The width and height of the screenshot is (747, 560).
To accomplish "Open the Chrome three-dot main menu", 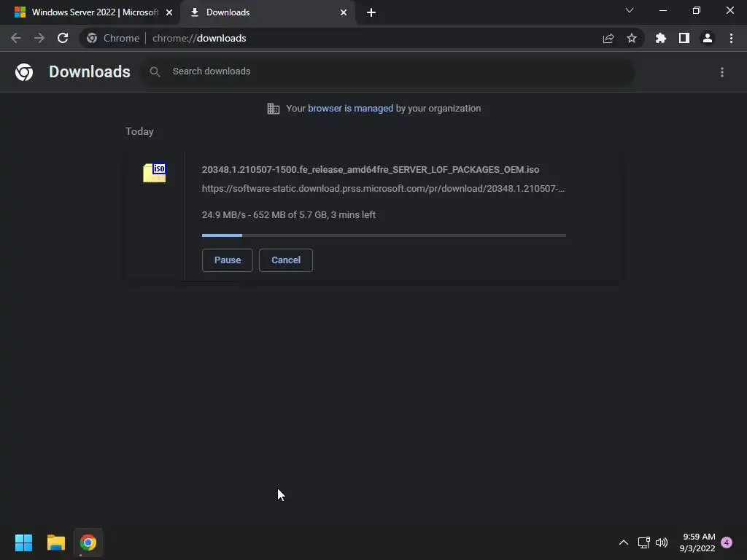I will (x=731, y=38).
